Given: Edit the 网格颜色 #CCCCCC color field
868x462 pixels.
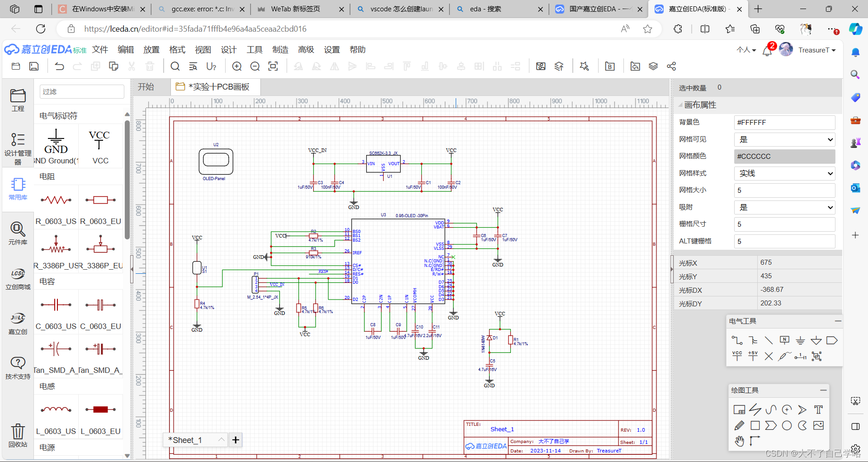Looking at the screenshot, I should point(784,157).
